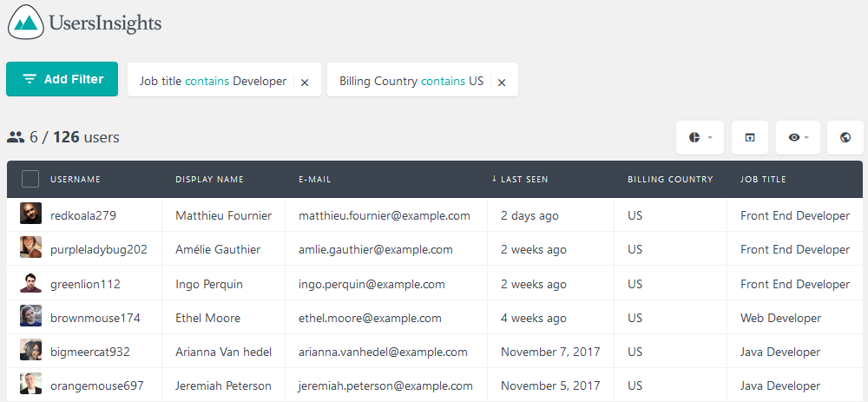868x402 pixels.
Task: Tick the select-all checkbox in table header
Action: [30, 179]
